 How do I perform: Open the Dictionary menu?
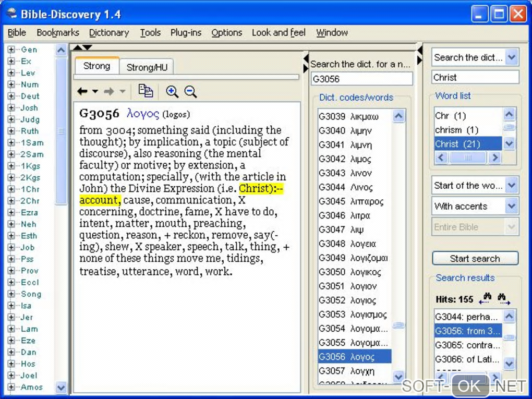click(109, 32)
